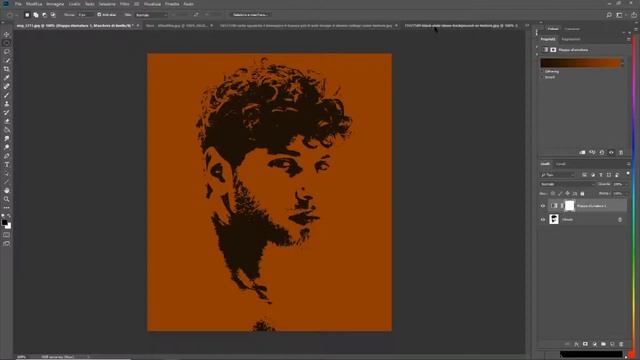Select the Zoom tool in toolbar

pyautogui.click(x=7, y=199)
